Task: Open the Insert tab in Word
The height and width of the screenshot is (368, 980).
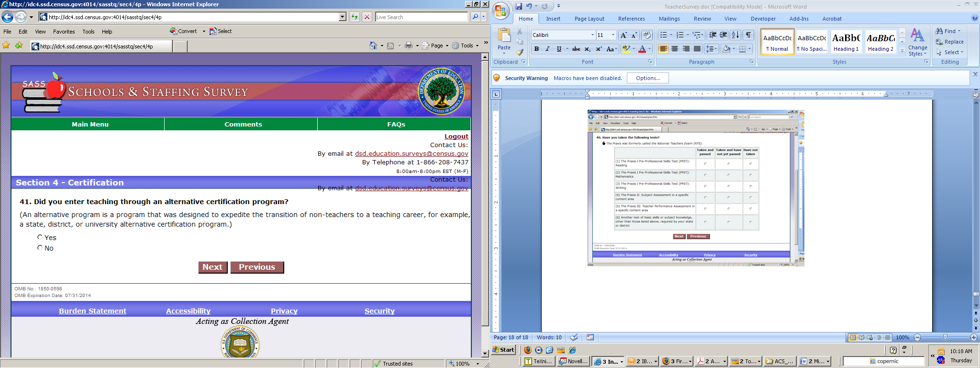Action: click(x=553, y=19)
